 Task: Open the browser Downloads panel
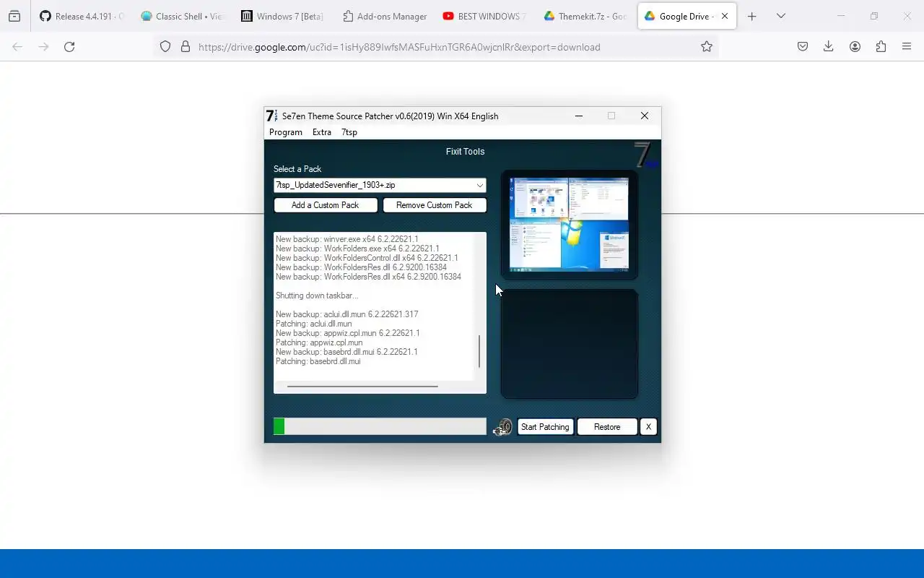click(x=829, y=47)
